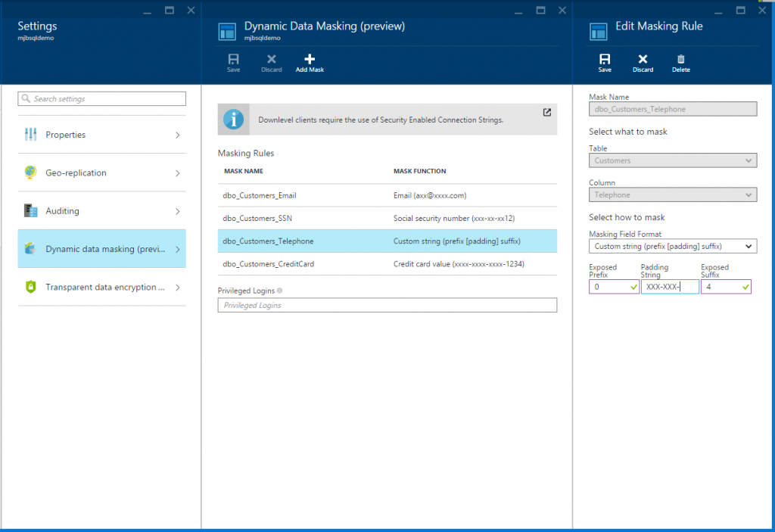The height and width of the screenshot is (532, 775).
Task: Expand the Geo-replication settings section
Action: pos(101,173)
